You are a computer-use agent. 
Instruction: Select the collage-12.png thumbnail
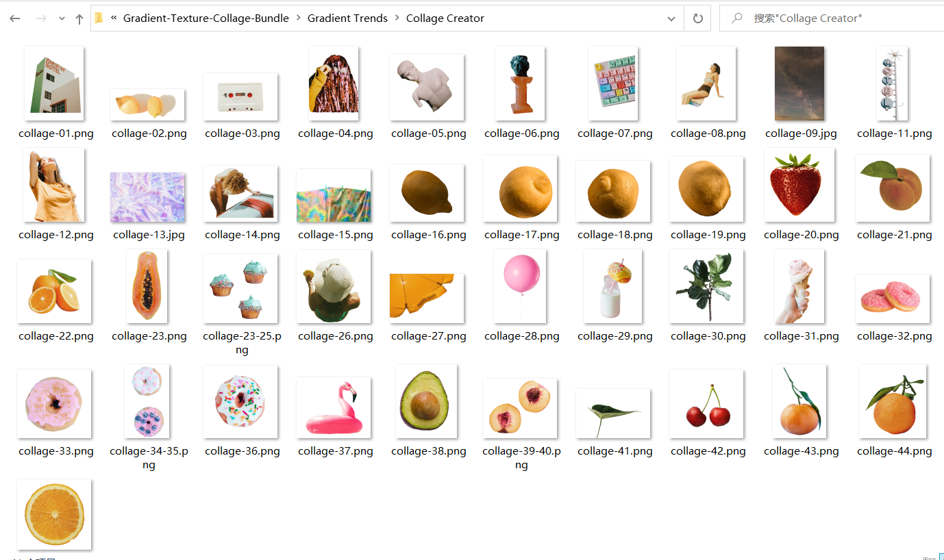pyautogui.click(x=54, y=185)
